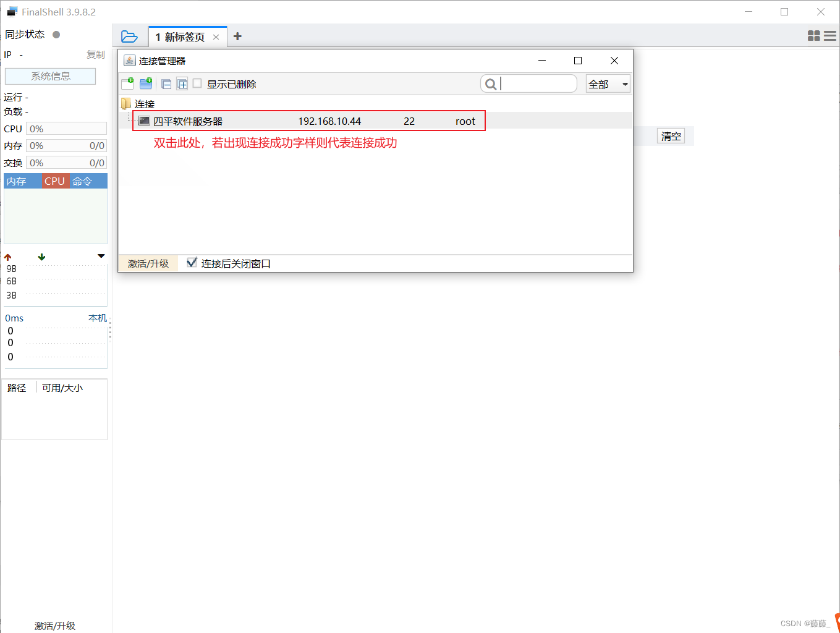This screenshot has width=840, height=633.
Task: Click the 同步状态 indicator dot
Action: tap(56, 35)
